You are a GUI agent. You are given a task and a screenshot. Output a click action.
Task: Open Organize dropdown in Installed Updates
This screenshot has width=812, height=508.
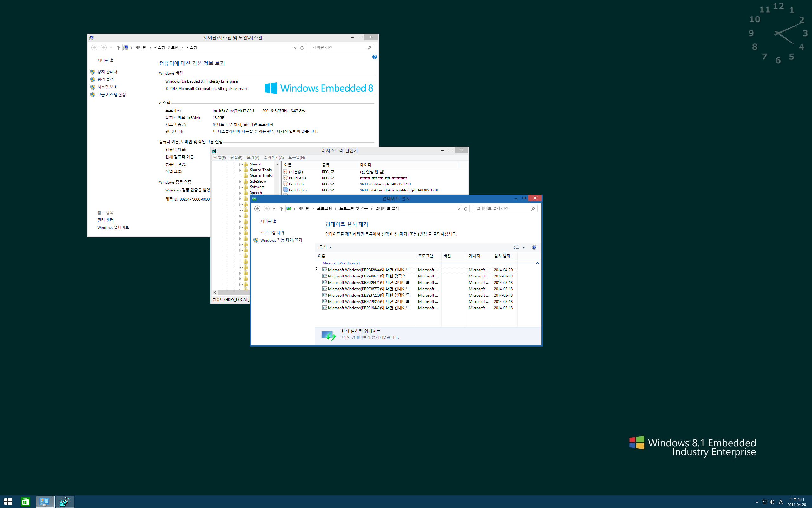325,247
